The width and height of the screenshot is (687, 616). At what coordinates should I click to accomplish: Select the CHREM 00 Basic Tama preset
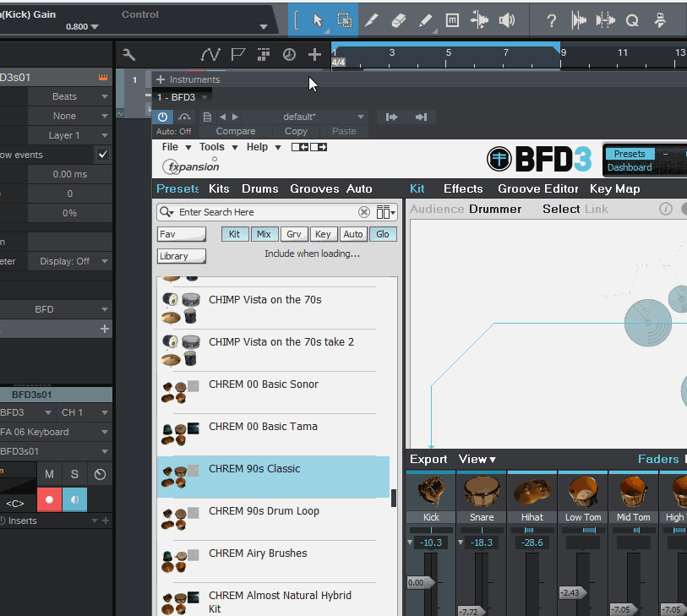tap(273, 433)
